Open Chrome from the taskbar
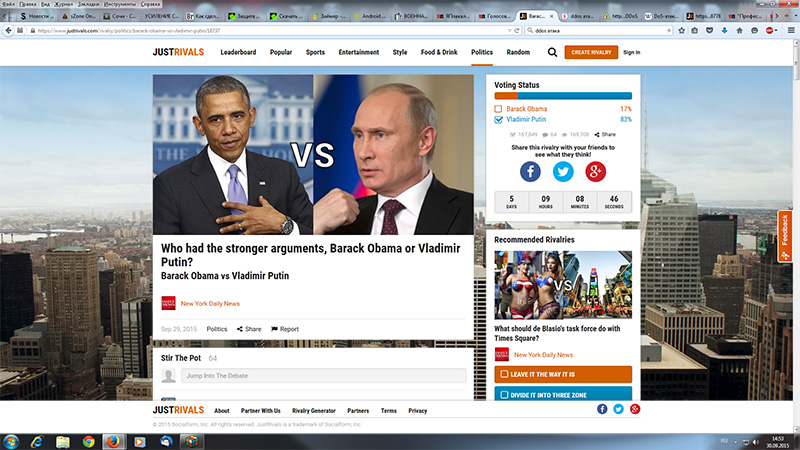The image size is (800, 450). point(89,442)
